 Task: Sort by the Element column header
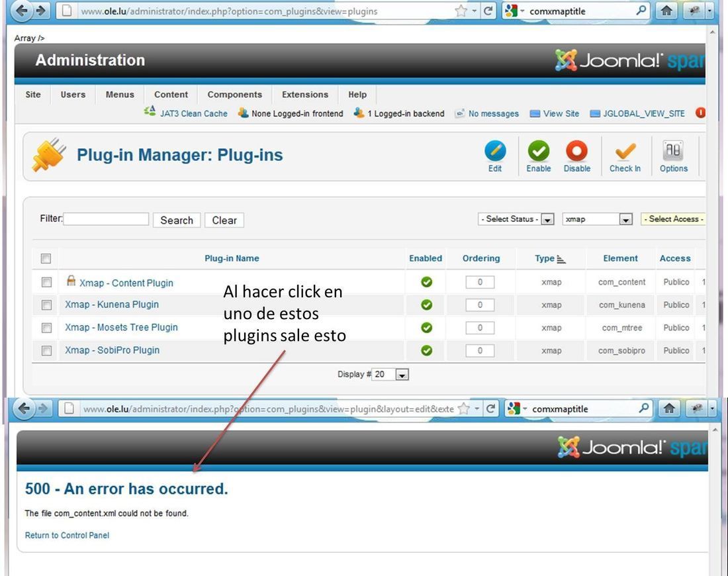[x=620, y=258]
